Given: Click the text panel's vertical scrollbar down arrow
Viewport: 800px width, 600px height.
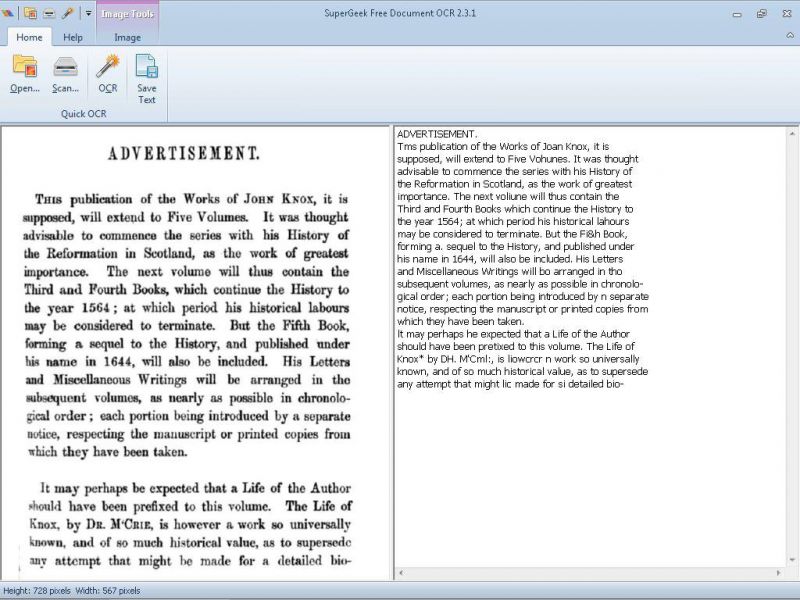Looking at the screenshot, I should 792,560.
